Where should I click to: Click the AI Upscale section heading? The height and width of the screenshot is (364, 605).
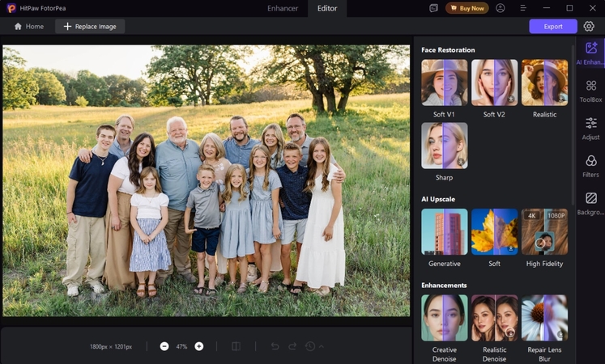[x=438, y=199]
